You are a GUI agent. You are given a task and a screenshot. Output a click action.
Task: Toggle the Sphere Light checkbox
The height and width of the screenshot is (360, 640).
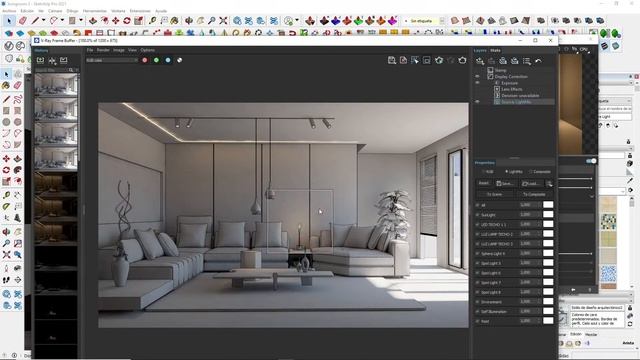478,253
